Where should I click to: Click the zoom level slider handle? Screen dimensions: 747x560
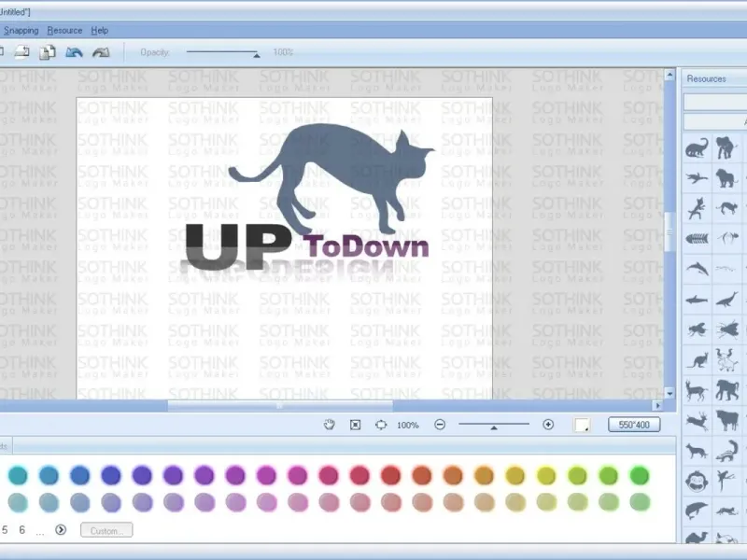pos(494,427)
